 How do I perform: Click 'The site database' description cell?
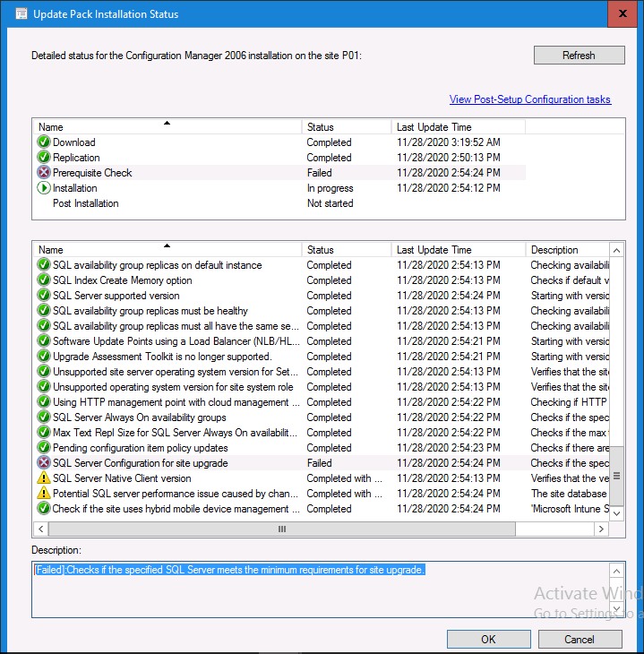(569, 494)
